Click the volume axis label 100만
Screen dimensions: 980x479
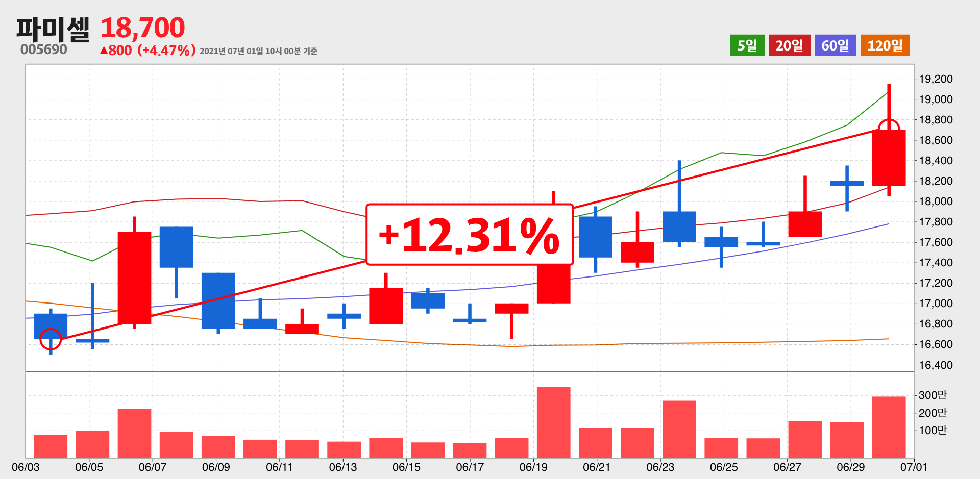tap(933, 430)
